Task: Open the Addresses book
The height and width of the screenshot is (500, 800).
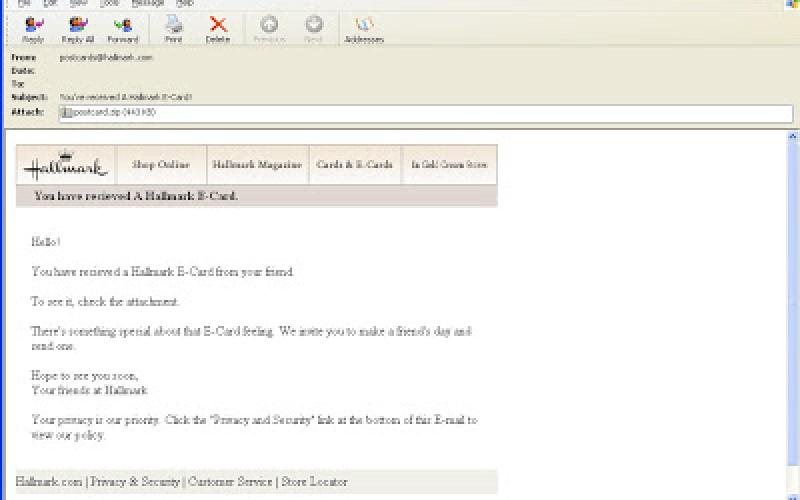Action: click(x=364, y=28)
